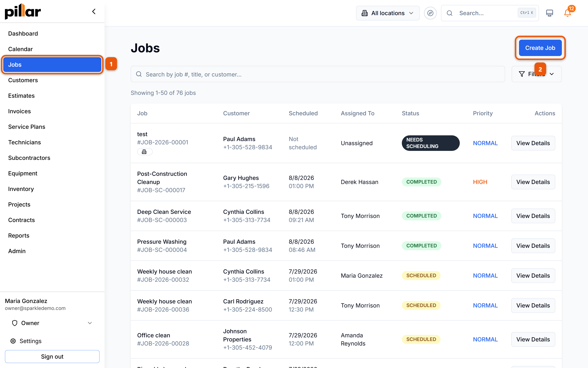Open Service Plans

(x=27, y=127)
